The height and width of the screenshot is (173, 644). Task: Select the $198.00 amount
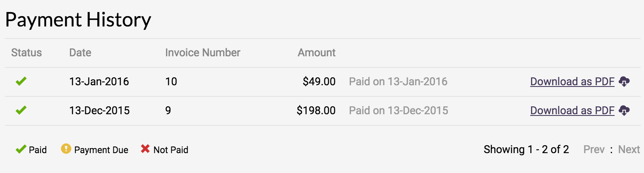[316, 111]
